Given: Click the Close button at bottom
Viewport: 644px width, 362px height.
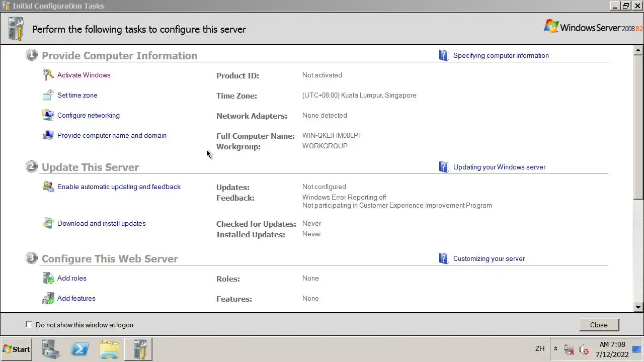Looking at the screenshot, I should point(599,325).
